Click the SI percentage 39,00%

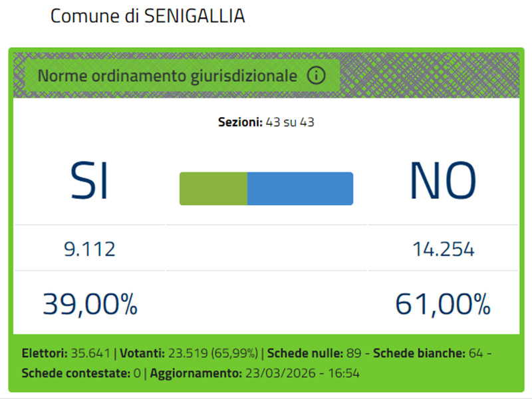tap(90, 305)
